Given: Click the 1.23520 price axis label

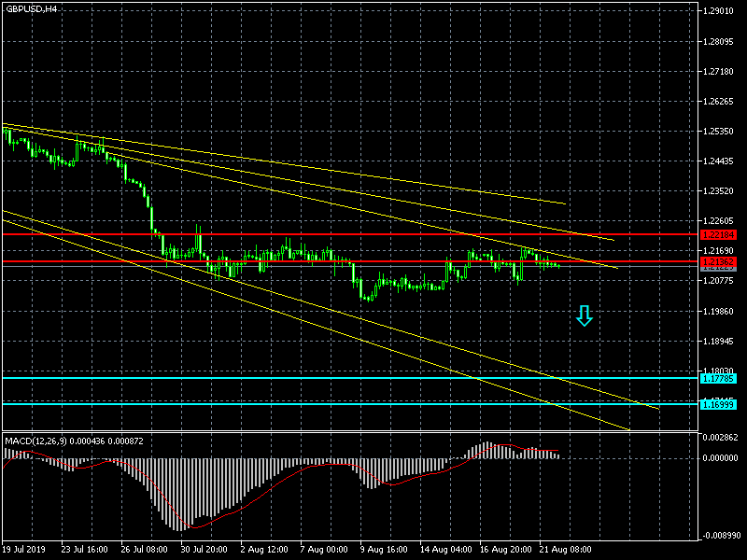Looking at the screenshot, I should (718, 191).
